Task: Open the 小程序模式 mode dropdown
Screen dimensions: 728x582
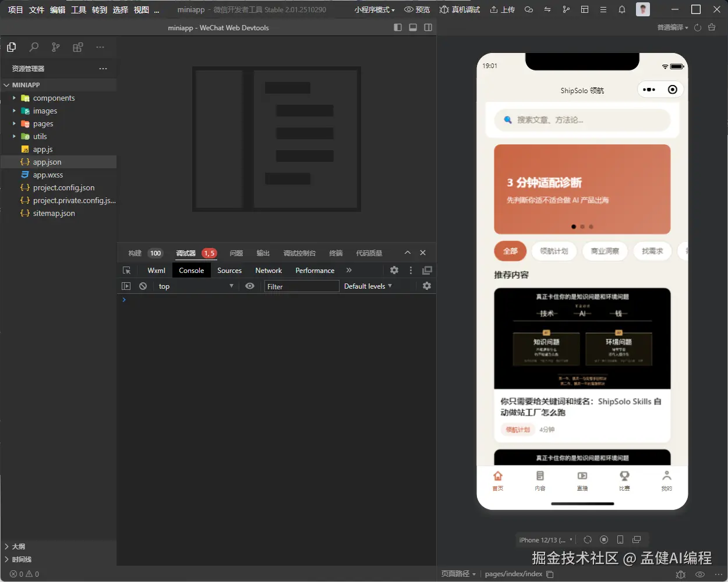Action: [x=374, y=9]
